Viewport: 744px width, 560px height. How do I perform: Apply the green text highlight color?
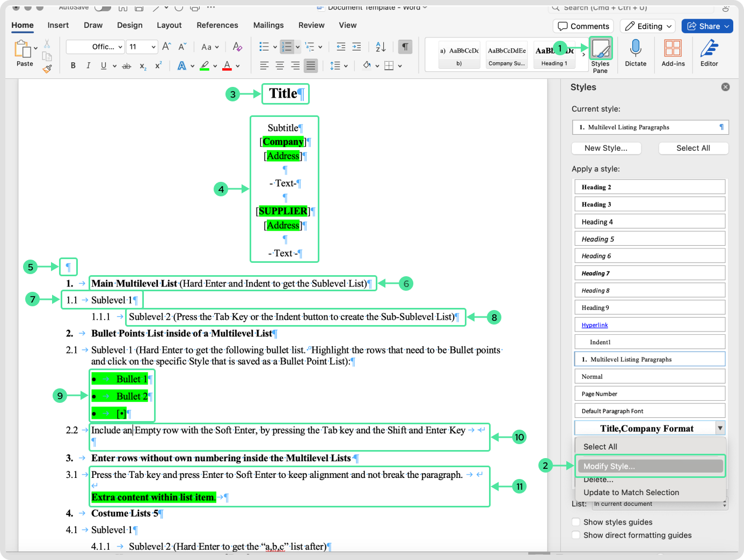click(x=205, y=65)
